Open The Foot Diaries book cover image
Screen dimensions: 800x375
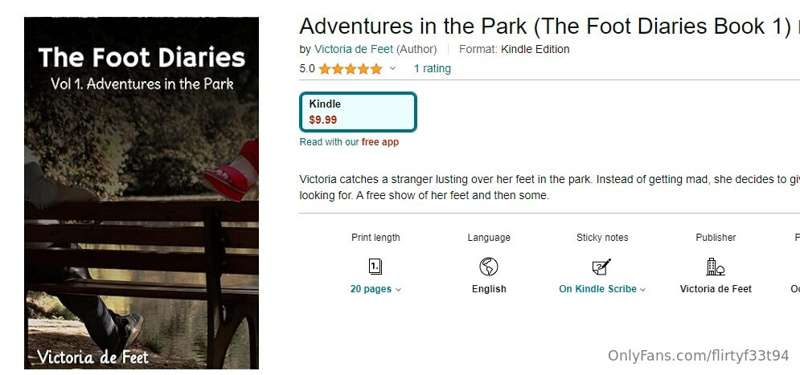[141, 193]
